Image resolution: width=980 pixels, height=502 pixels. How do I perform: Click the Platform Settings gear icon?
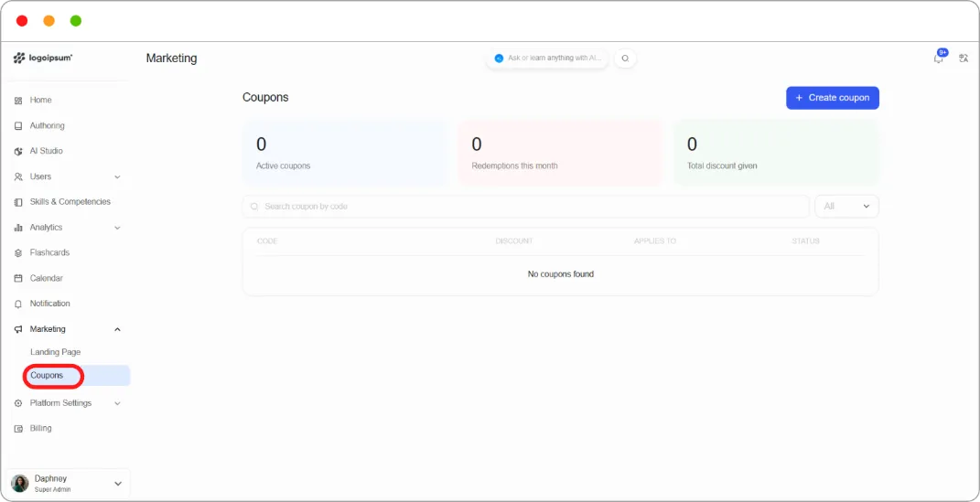point(18,403)
